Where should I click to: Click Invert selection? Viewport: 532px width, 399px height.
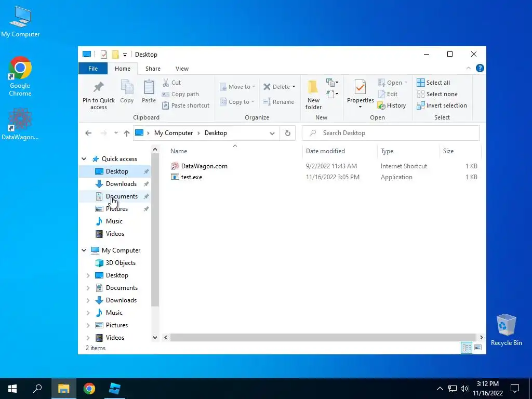442,105
